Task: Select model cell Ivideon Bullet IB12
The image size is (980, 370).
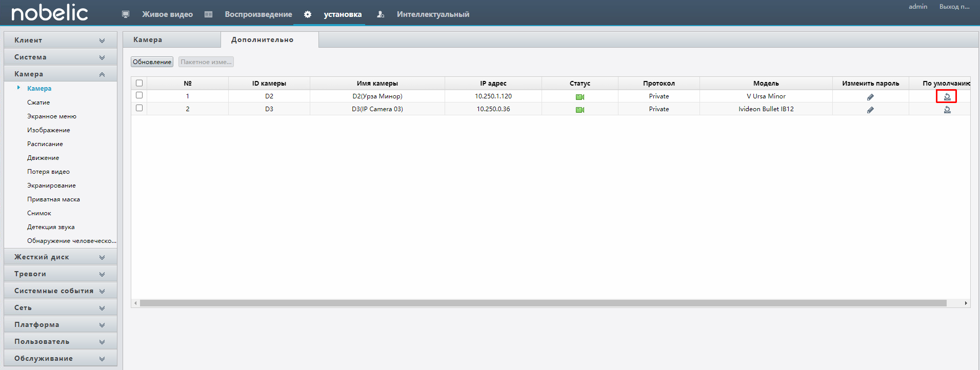Action: (x=766, y=109)
